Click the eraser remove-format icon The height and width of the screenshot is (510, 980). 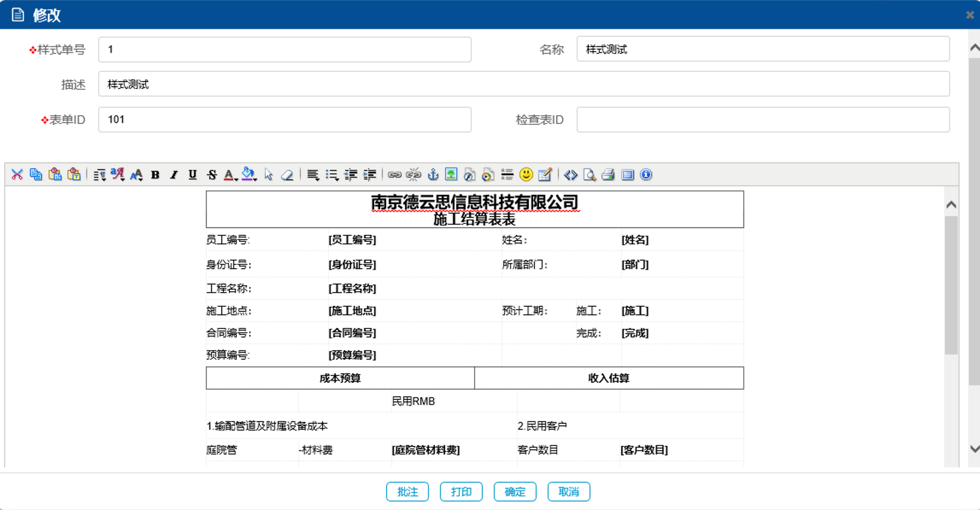point(287,175)
